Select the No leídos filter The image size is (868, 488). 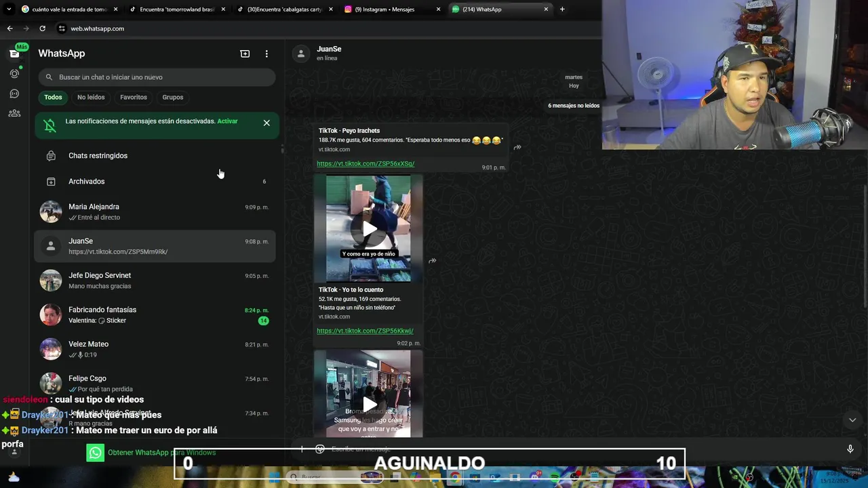91,98
